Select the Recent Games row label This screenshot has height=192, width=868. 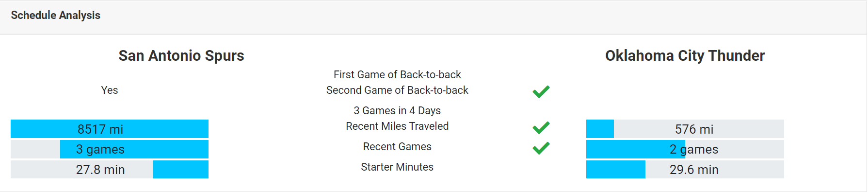(397, 146)
